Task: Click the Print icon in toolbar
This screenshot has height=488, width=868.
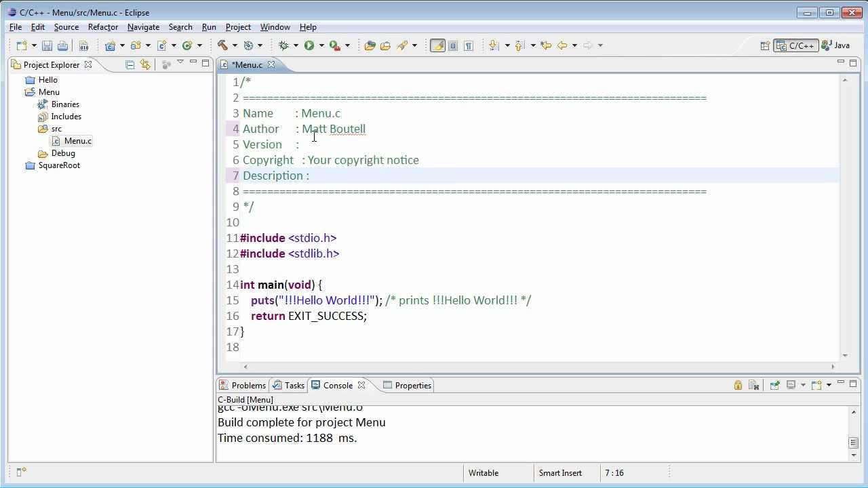Action: pos(62,45)
